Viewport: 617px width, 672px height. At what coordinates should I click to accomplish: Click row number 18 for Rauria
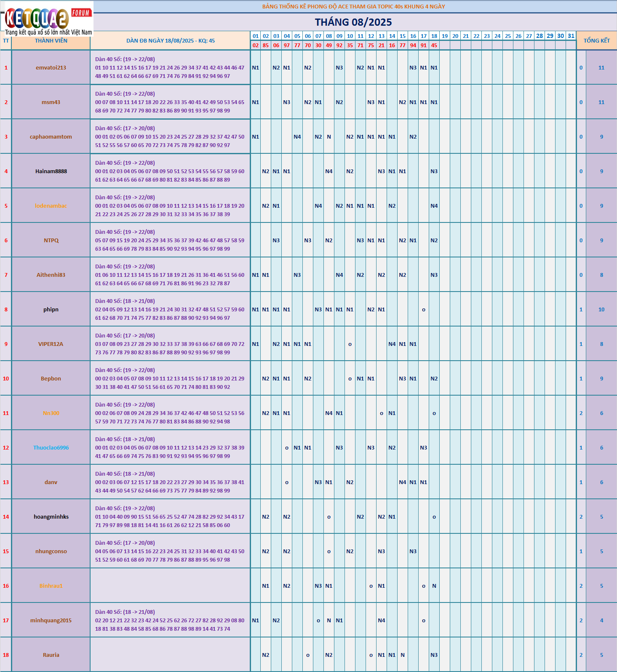click(6, 655)
